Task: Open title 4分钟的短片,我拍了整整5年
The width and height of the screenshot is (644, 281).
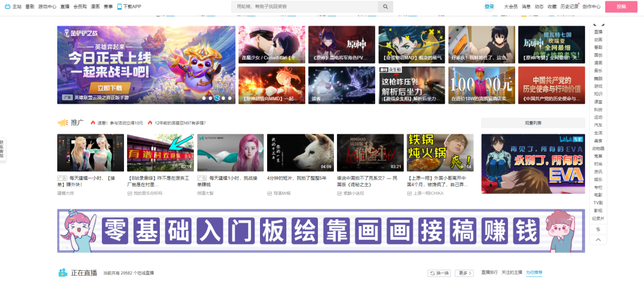Action: (x=297, y=178)
